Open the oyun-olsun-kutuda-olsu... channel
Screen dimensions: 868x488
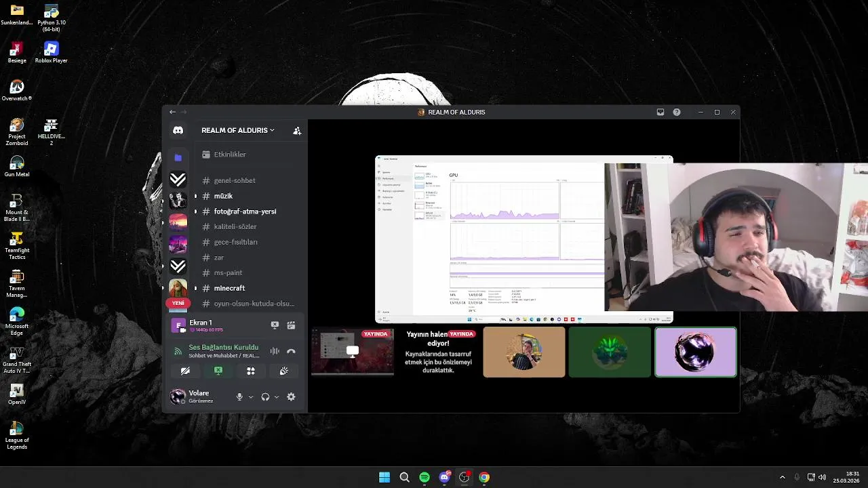[250, 304]
